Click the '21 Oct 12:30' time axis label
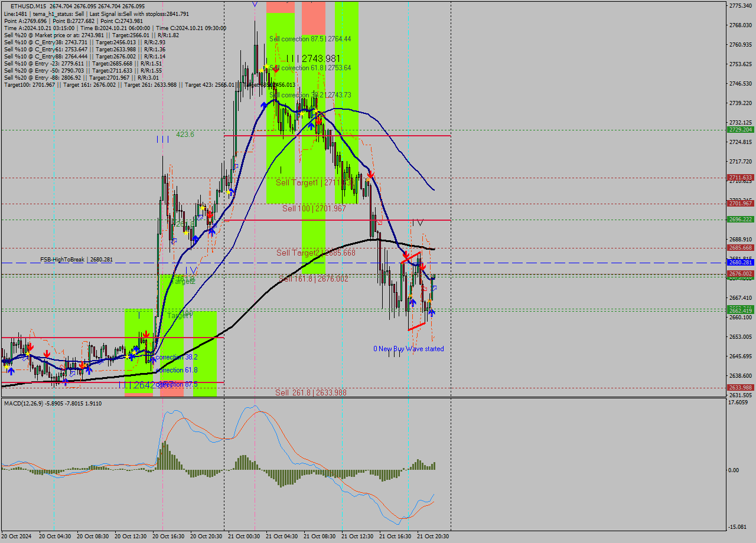Image resolution: width=756 pixels, height=543 pixels. coord(357,537)
